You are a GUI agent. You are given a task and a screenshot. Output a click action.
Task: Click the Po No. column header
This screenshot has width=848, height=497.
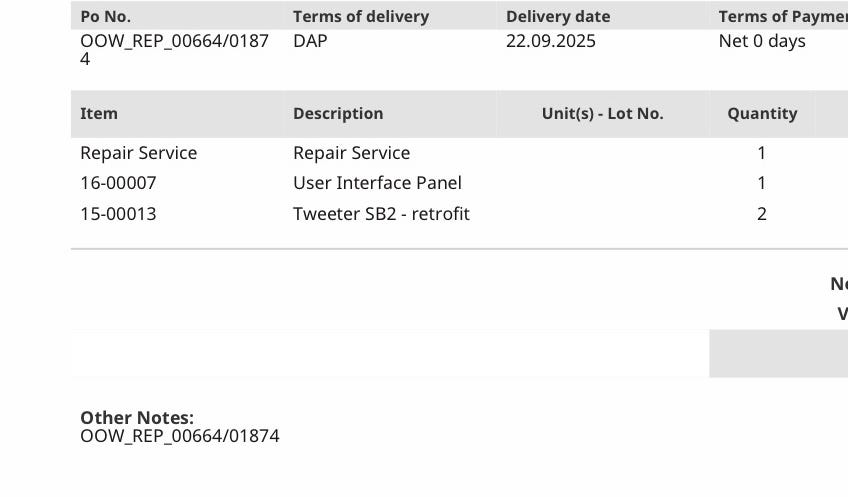click(x=106, y=16)
